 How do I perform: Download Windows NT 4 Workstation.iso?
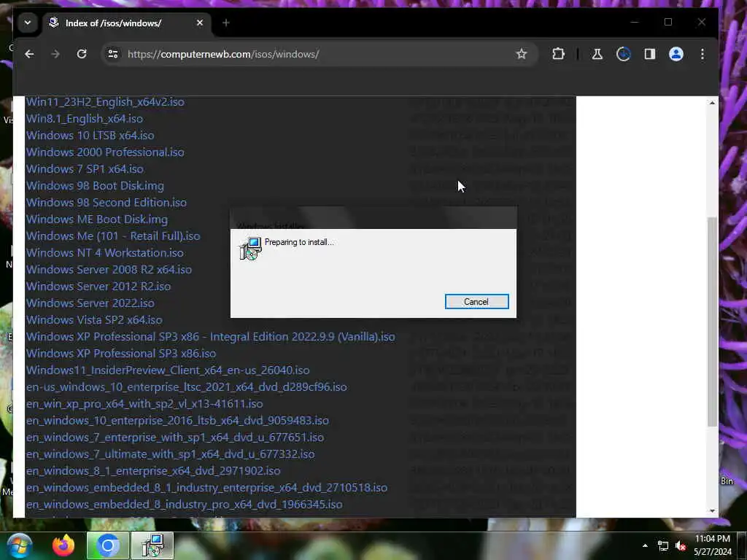coord(105,253)
